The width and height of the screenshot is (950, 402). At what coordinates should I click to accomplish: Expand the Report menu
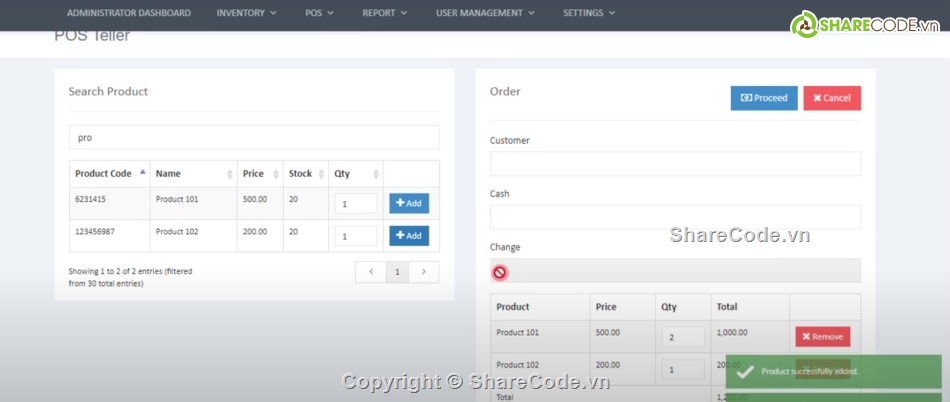pos(385,13)
